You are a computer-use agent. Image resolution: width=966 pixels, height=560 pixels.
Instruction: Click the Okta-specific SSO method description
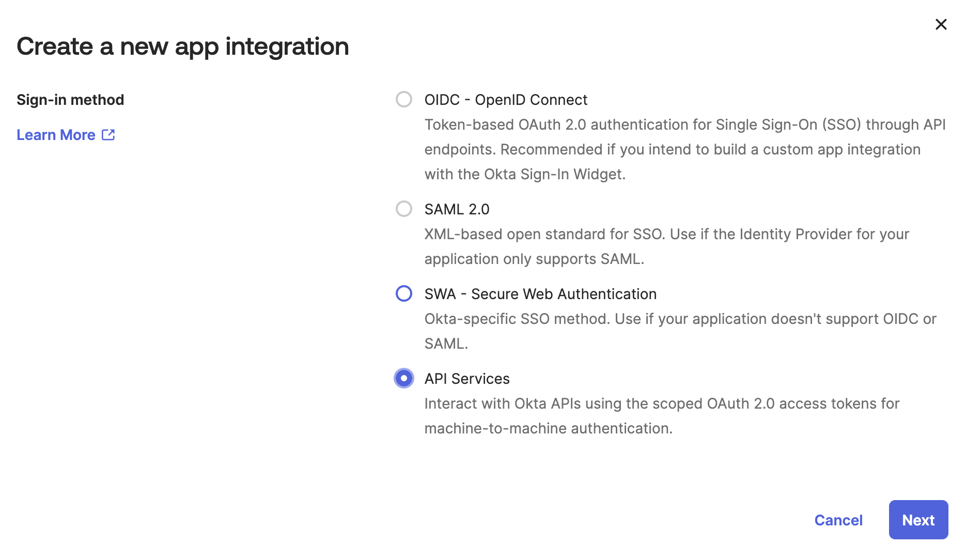point(680,319)
